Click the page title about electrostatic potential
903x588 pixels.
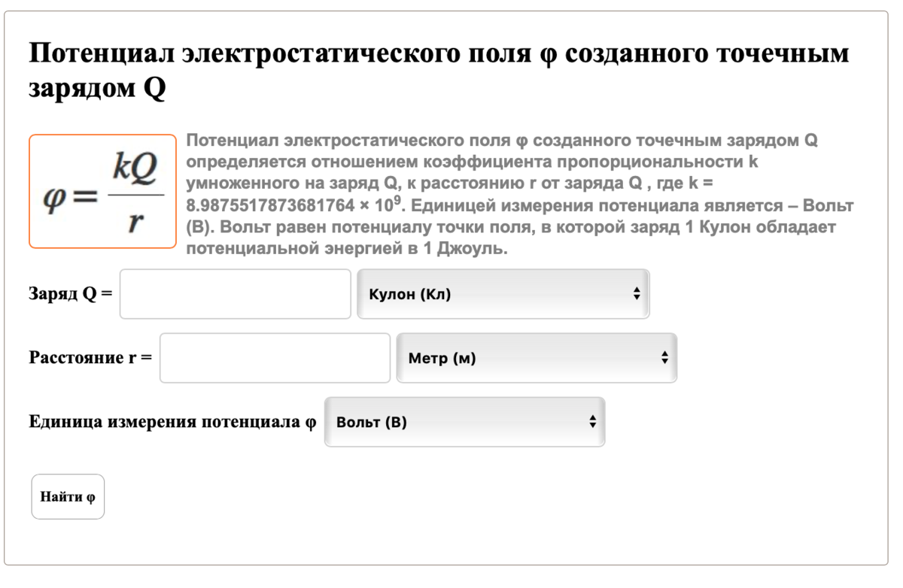point(436,65)
